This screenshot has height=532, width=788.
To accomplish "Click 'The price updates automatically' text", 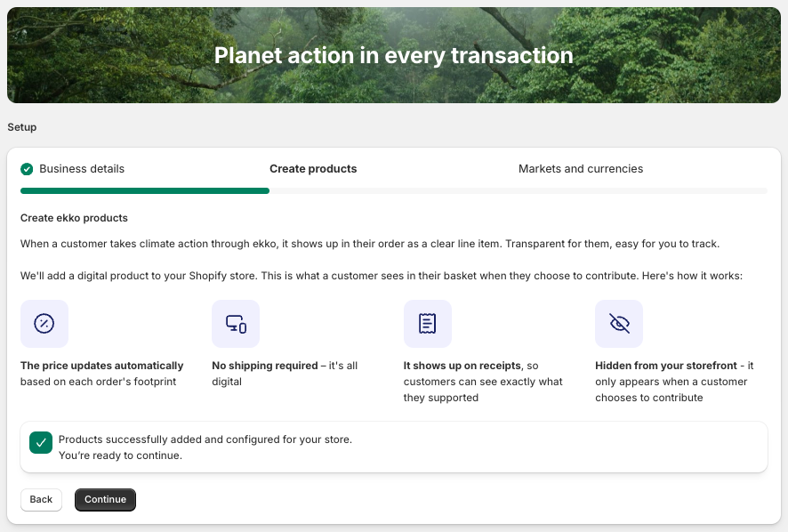I will (x=102, y=366).
